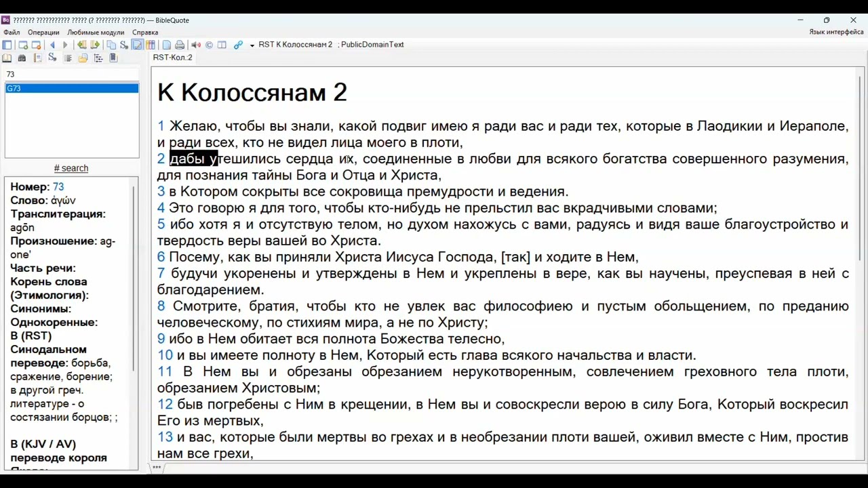The image size is (868, 488).
Task: Click heading К Колоссянам 2
Action: click(x=252, y=92)
